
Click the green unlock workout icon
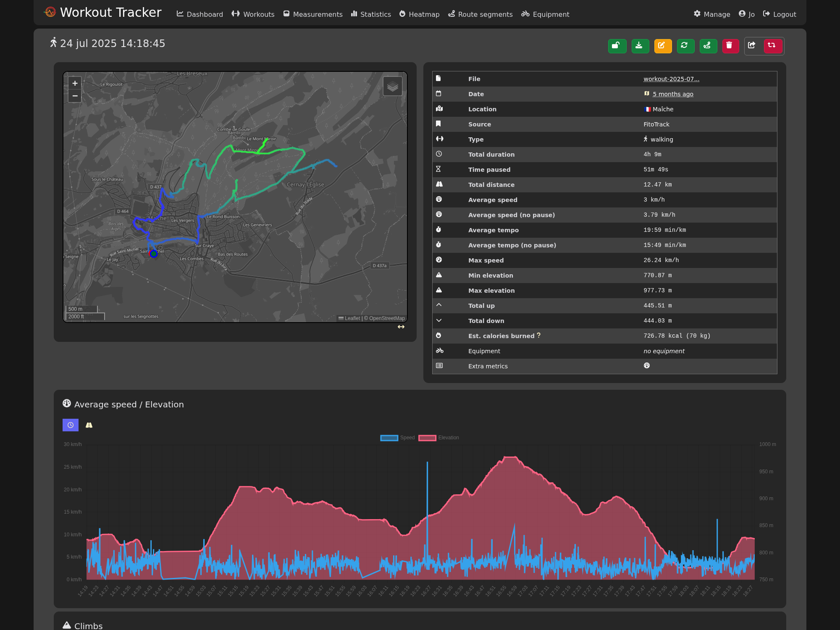(617, 46)
